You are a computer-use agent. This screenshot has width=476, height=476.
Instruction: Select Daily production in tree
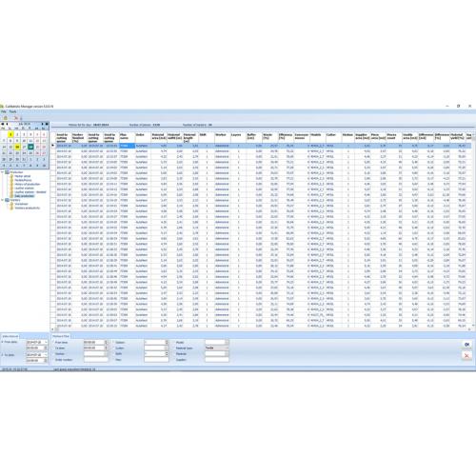(x=24, y=196)
